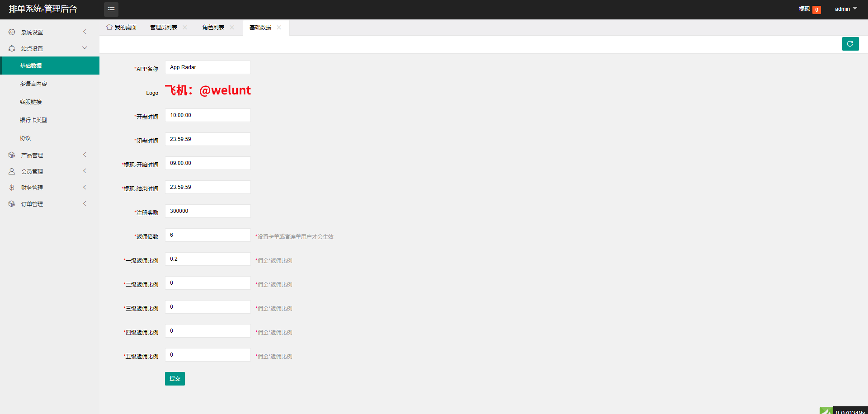Focus the 提现-结束时间 input field
Image resolution: width=868 pixels, height=414 pixels.
[208, 187]
